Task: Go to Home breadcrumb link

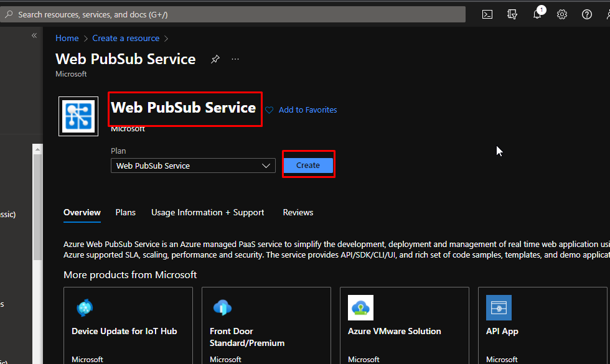Action: [x=67, y=39]
